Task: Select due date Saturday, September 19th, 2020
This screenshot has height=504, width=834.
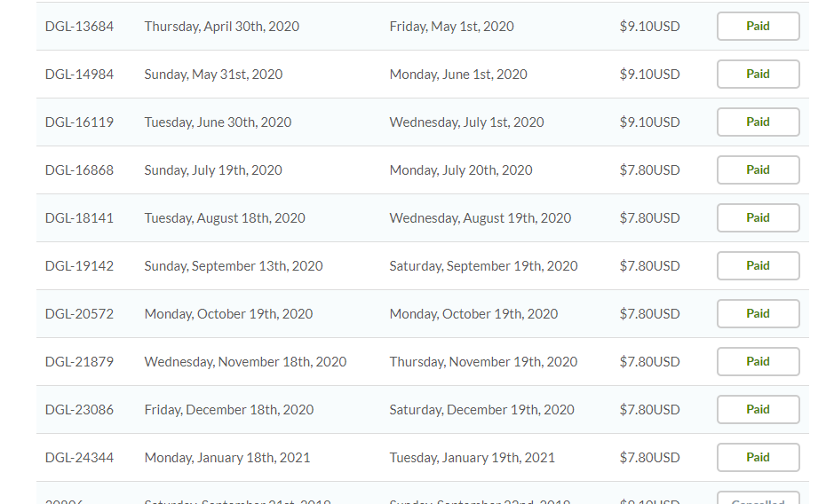Action: (x=483, y=266)
